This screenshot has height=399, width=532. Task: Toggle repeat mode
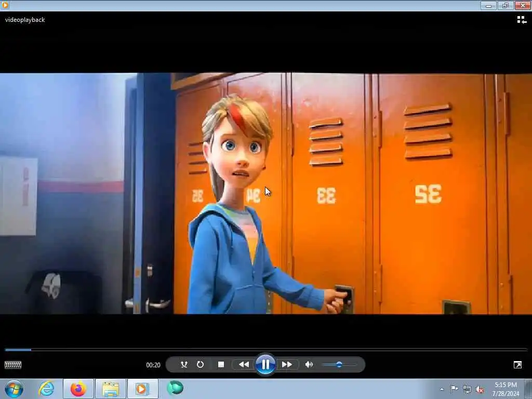tap(200, 364)
